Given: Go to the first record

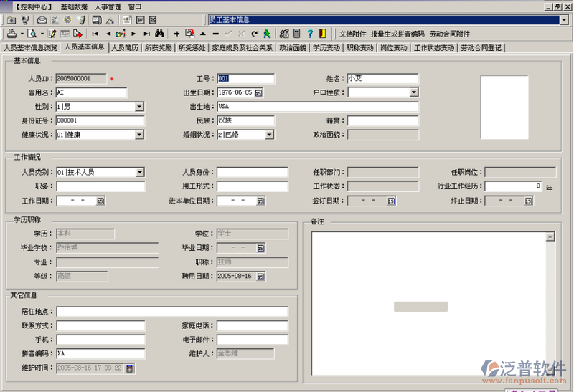Looking at the screenshot, I should tap(95, 34).
